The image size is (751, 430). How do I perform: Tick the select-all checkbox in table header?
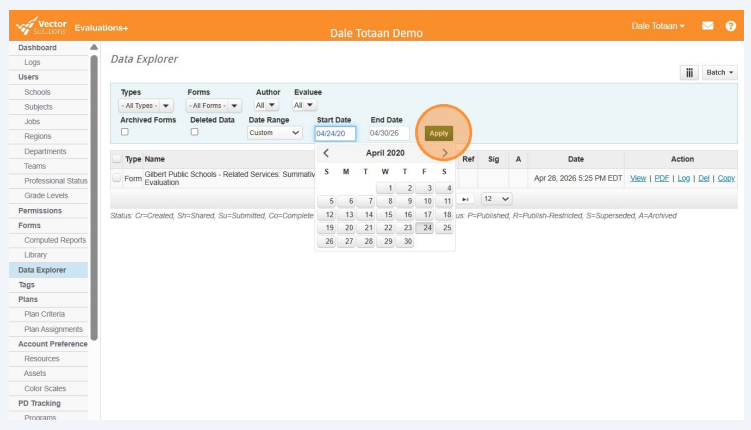[117, 158]
